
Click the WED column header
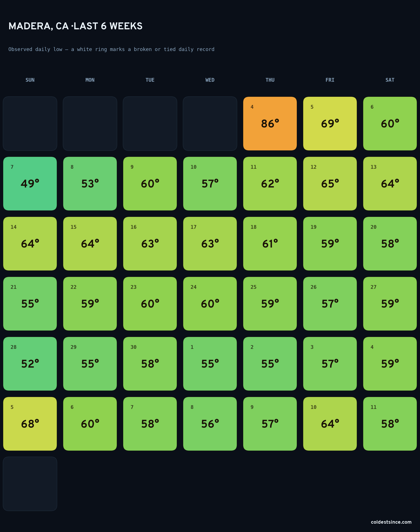[x=210, y=80]
